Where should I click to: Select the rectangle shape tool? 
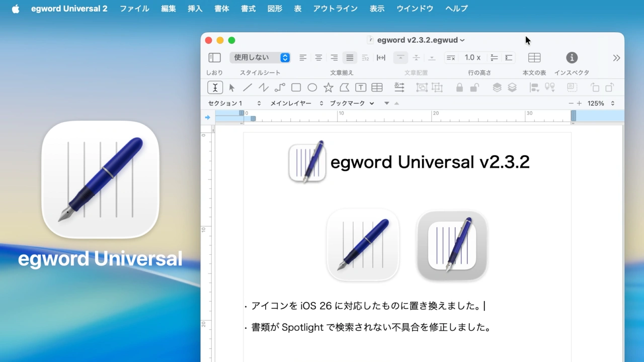click(x=296, y=87)
